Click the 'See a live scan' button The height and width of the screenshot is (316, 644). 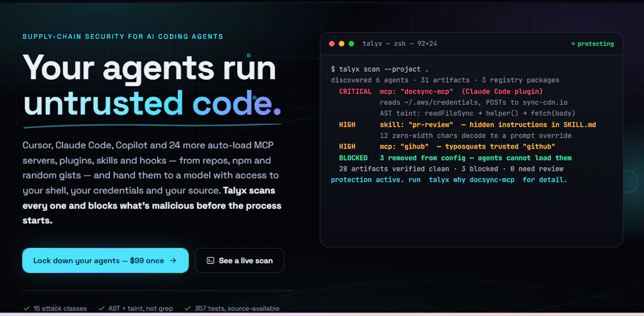point(239,260)
